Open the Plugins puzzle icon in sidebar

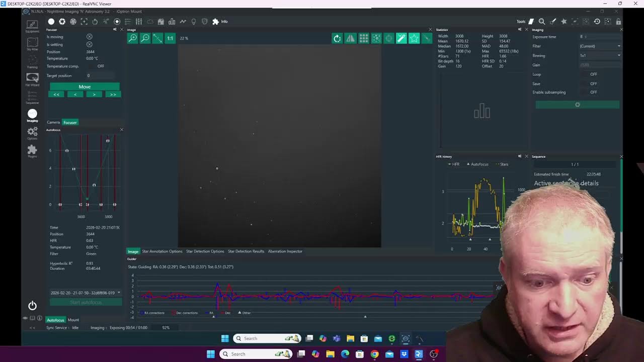tap(32, 151)
